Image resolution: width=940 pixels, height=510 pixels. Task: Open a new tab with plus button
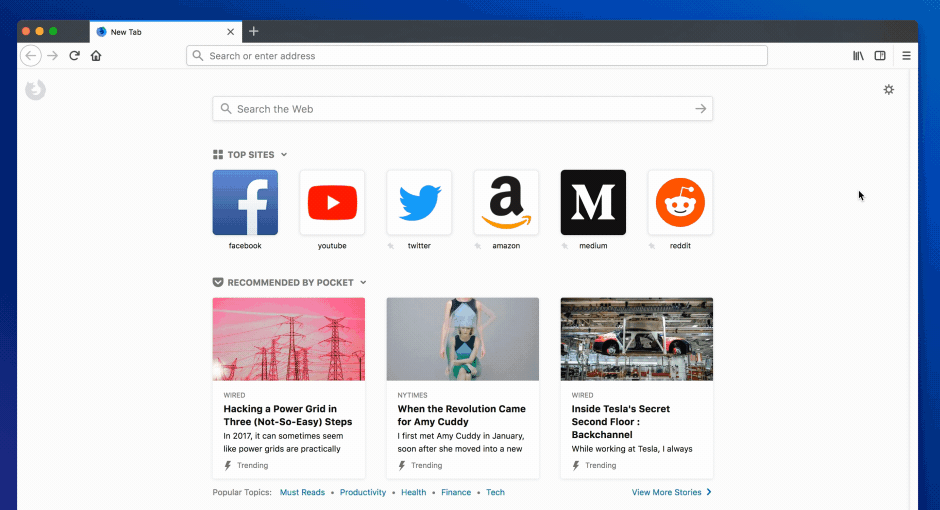pos(254,31)
